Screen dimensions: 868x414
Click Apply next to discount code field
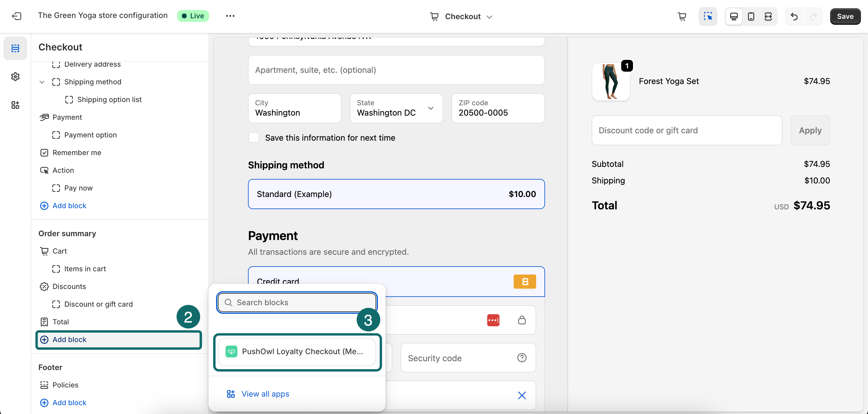(x=810, y=130)
